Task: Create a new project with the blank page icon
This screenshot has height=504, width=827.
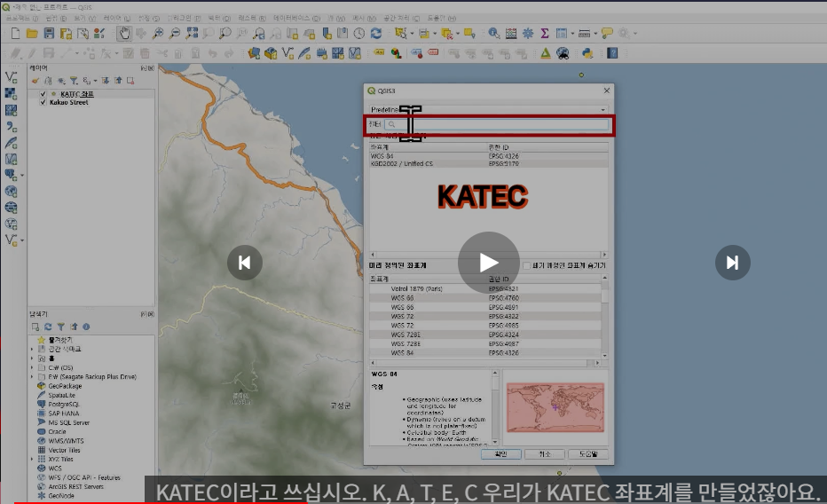Action: click(x=15, y=33)
